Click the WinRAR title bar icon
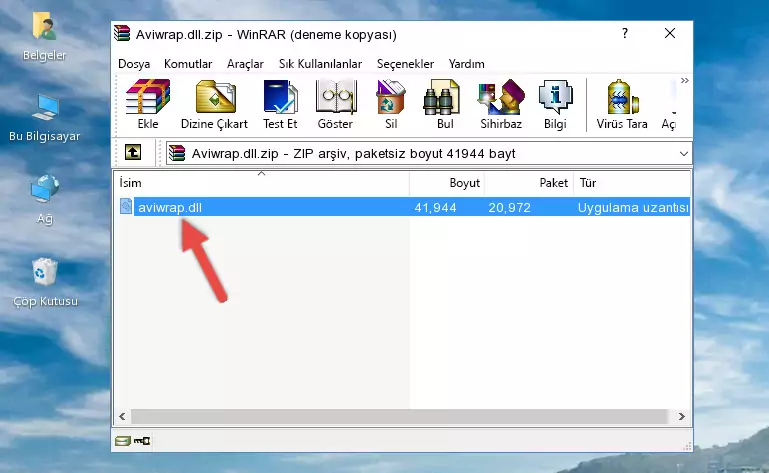 pos(122,33)
